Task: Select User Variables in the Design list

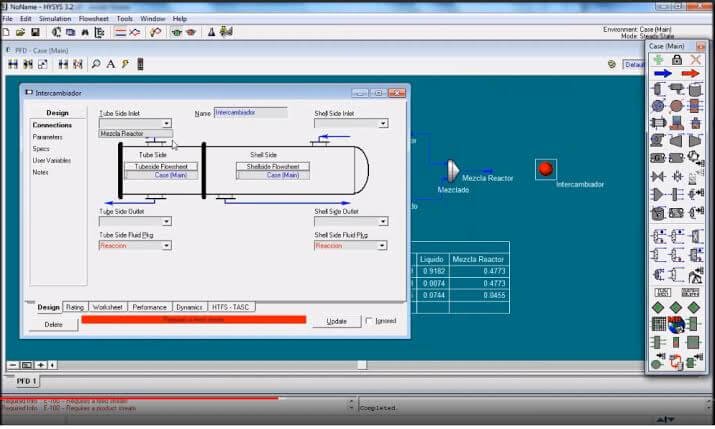Action: pyautogui.click(x=52, y=160)
